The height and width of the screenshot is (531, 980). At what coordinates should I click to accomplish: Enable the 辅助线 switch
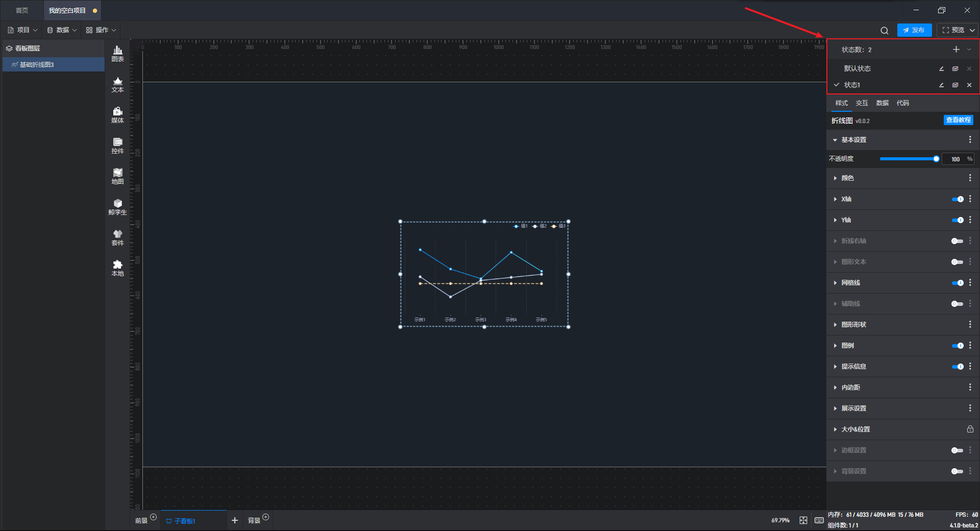tap(958, 304)
